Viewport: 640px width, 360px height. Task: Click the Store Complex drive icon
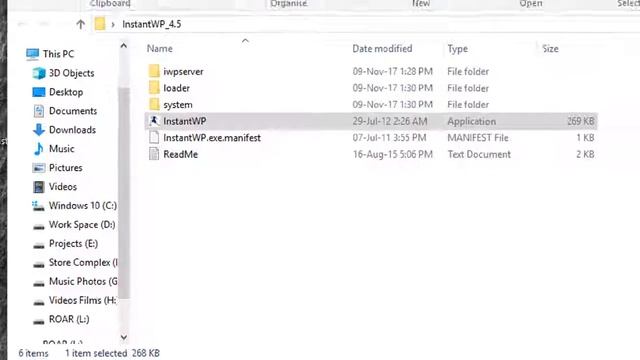pos(39,264)
